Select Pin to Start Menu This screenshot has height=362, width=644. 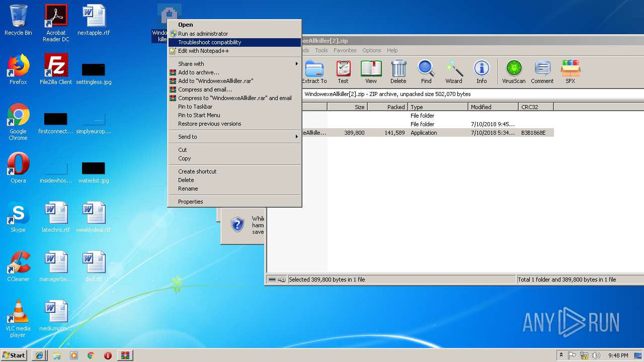click(x=234, y=115)
